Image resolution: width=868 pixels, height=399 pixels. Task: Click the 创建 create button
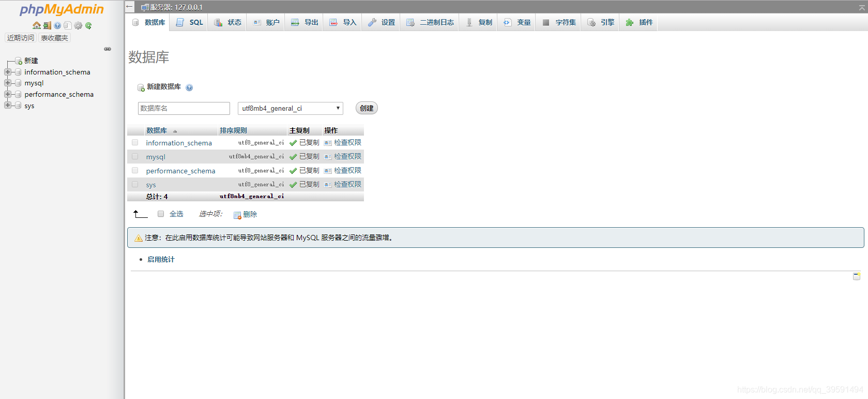(367, 108)
